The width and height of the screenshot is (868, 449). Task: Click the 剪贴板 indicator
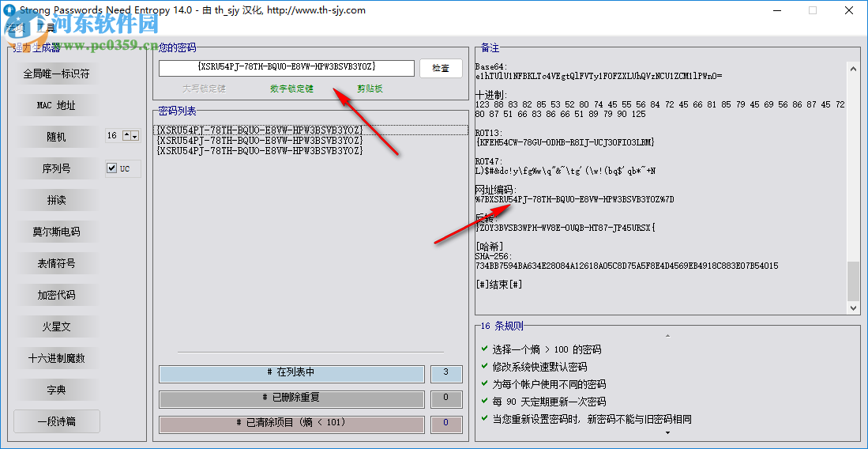(370, 89)
